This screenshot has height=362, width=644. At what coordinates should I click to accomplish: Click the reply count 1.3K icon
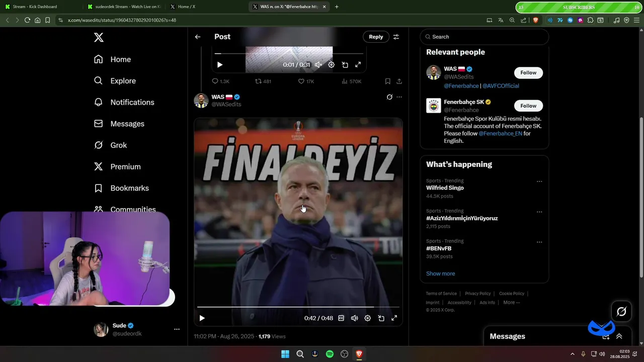[220, 81]
